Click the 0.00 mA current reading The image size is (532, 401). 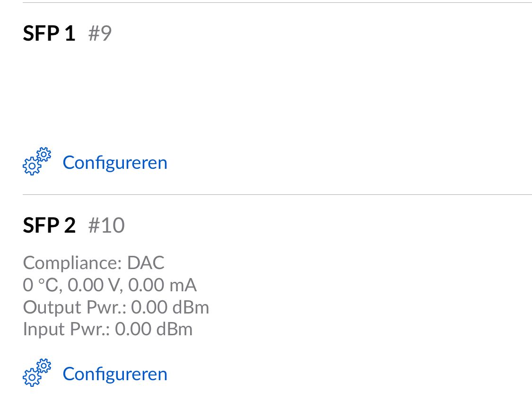point(162,285)
